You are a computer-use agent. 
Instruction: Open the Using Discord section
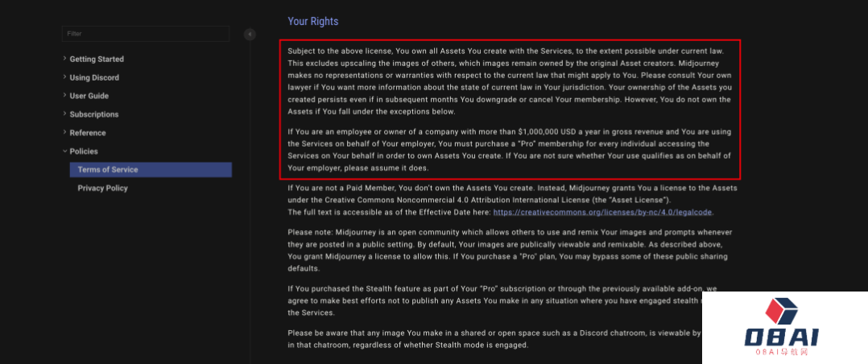94,78
